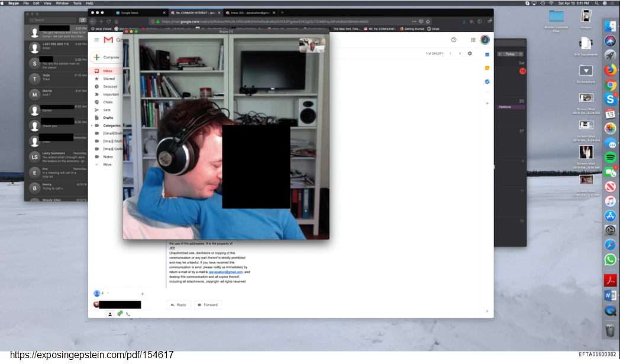Image resolution: width=620 pixels, height=364 pixels.
Task: Open the Drafts folder in Gmail
Action: coord(108,118)
